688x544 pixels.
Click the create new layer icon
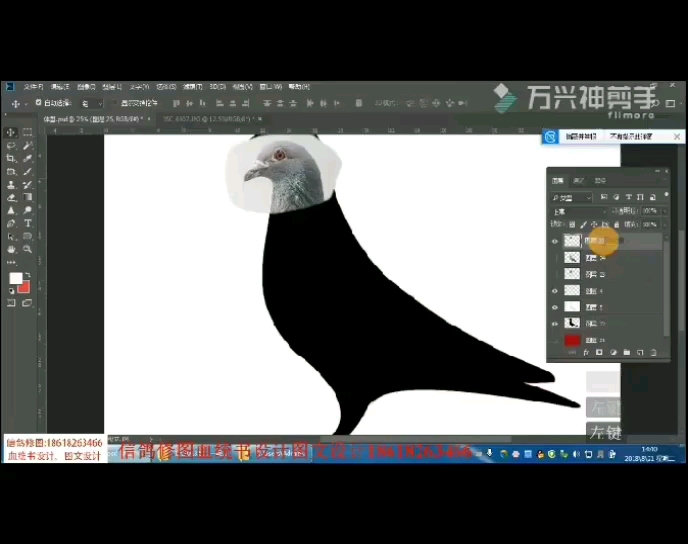pyautogui.click(x=639, y=353)
